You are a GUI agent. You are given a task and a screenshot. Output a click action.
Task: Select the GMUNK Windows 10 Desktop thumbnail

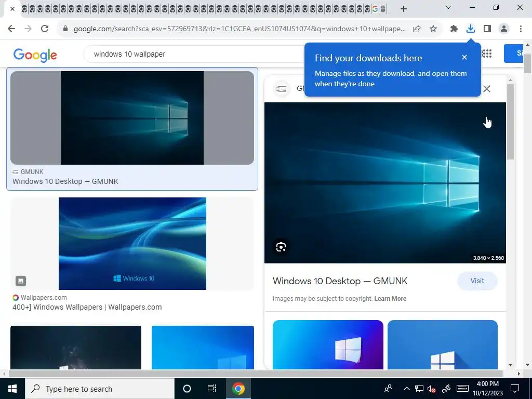[132, 118]
